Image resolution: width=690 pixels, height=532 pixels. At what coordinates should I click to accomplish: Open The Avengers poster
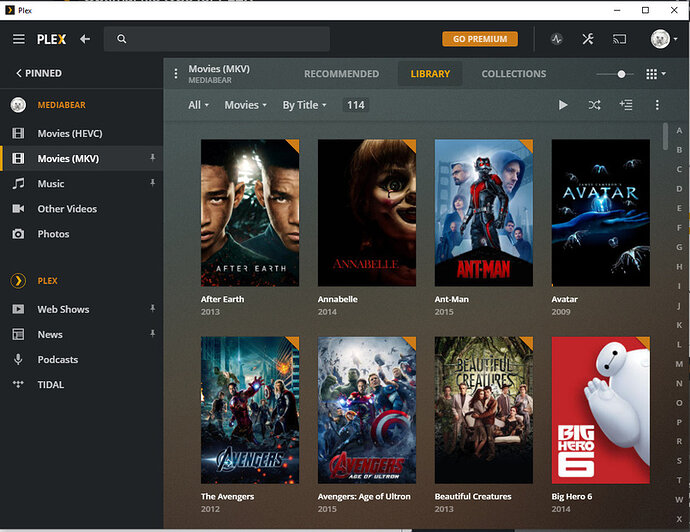[250, 410]
